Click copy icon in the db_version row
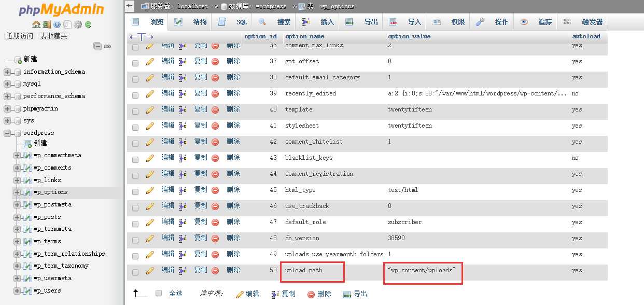644x305 pixels. pos(183,238)
